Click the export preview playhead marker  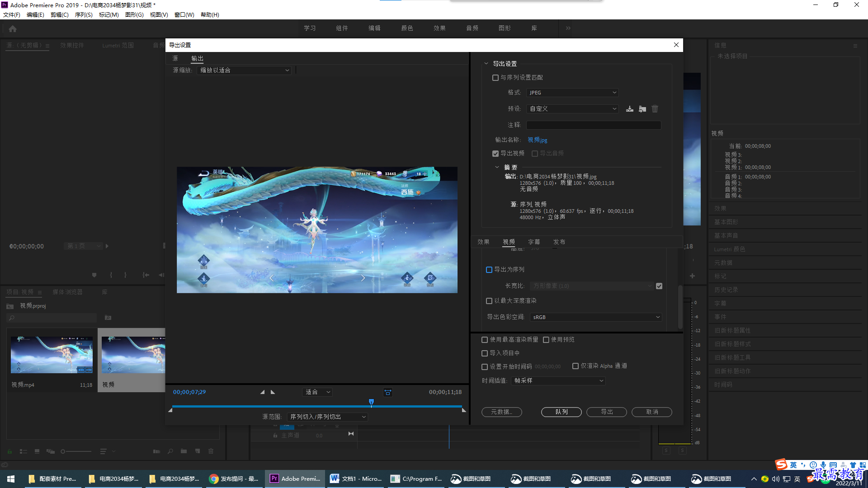coord(371,402)
